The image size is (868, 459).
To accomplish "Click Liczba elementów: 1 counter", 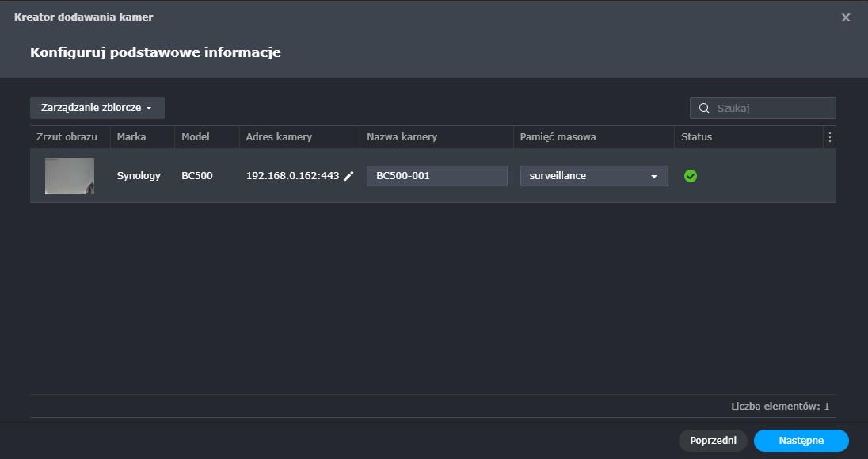I will pos(780,407).
